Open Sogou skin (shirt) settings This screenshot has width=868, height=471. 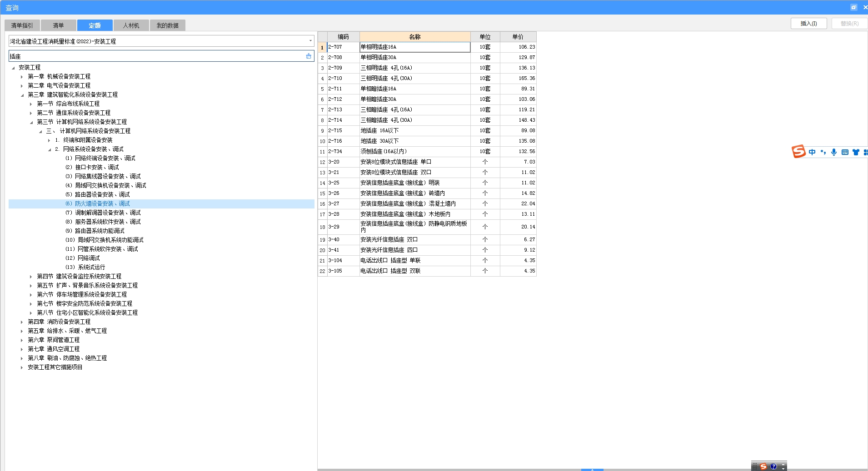[x=856, y=152]
